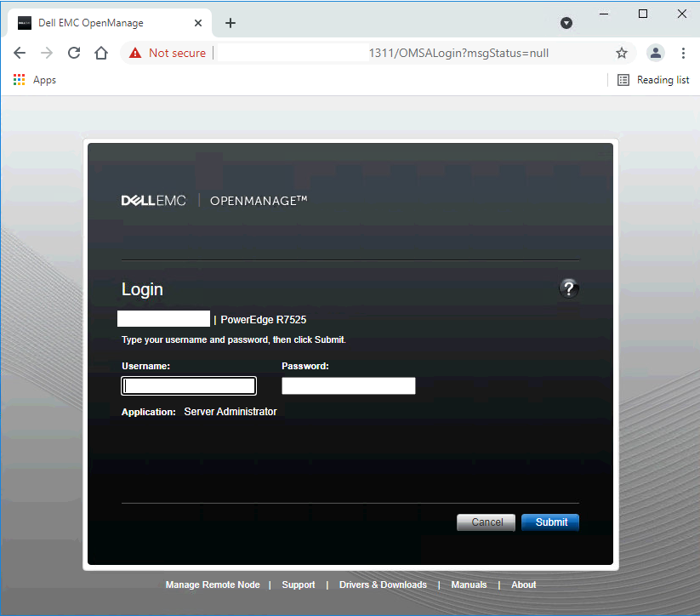
Task: Click the Dell EMC logo
Action: click(154, 201)
